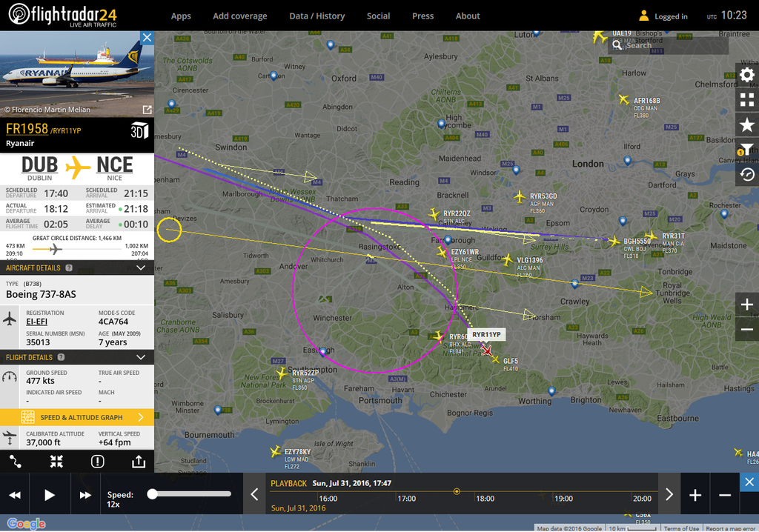This screenshot has height=532, width=759.
Task: Select the RYR22QZ aircraft on map
Action: (x=434, y=213)
